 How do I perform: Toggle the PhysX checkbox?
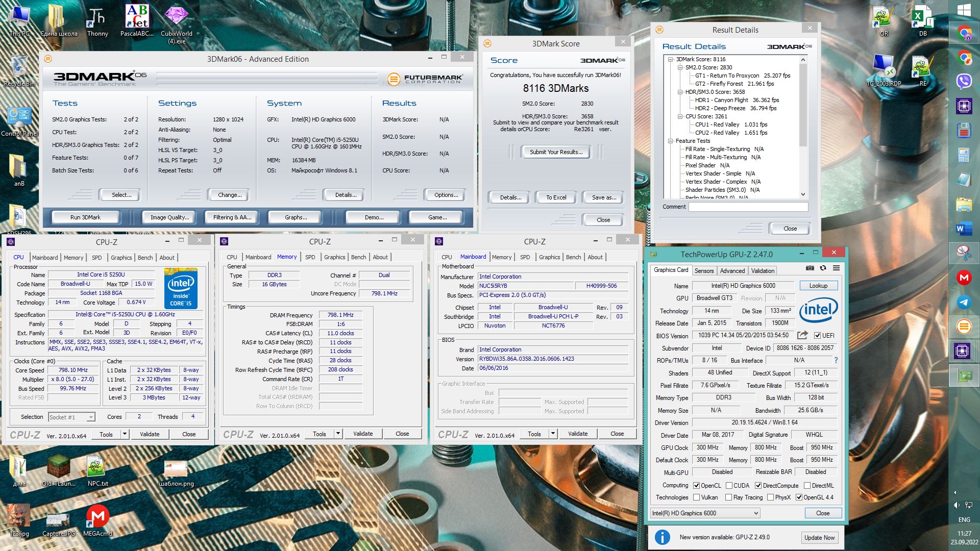point(770,497)
